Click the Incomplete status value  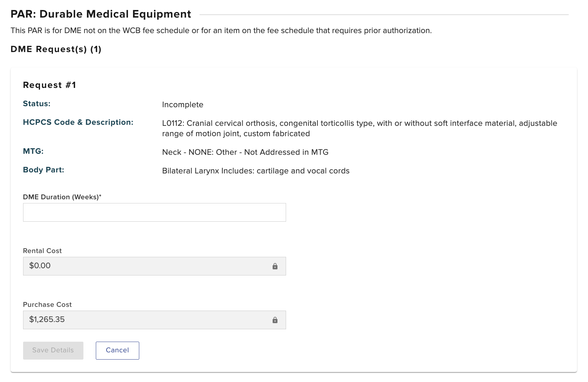[x=183, y=105]
